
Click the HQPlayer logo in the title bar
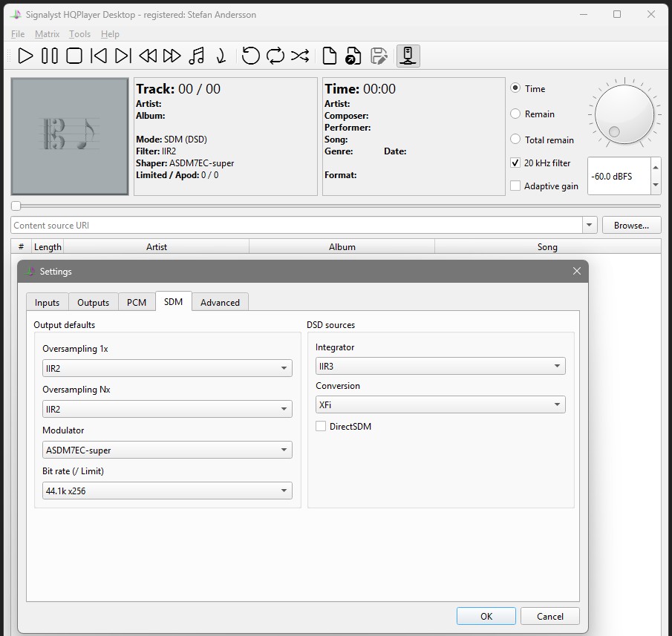16,15
